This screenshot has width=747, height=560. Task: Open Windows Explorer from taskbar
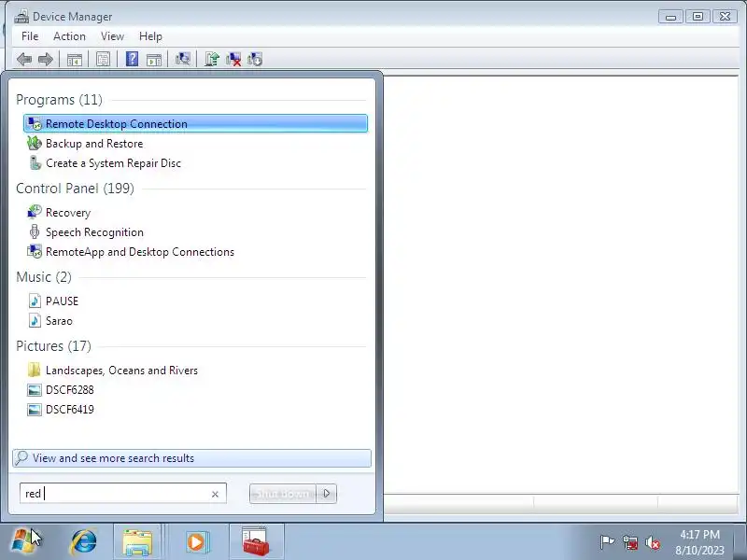click(137, 542)
